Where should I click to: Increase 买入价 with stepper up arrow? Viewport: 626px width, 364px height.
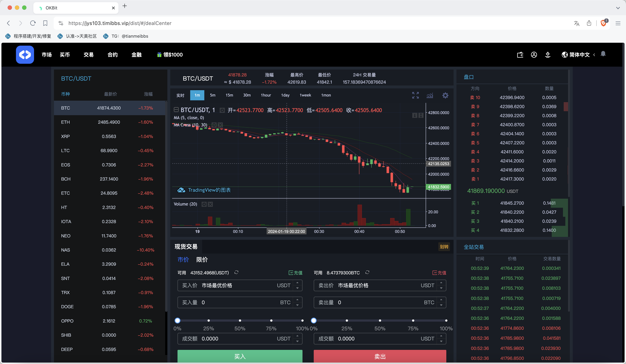(x=297, y=283)
